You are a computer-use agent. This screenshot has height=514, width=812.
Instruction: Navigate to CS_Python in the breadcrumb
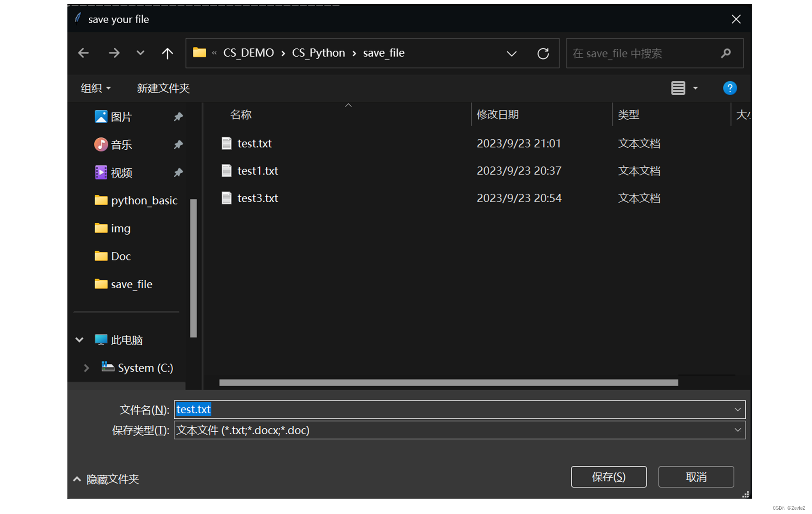(318, 53)
